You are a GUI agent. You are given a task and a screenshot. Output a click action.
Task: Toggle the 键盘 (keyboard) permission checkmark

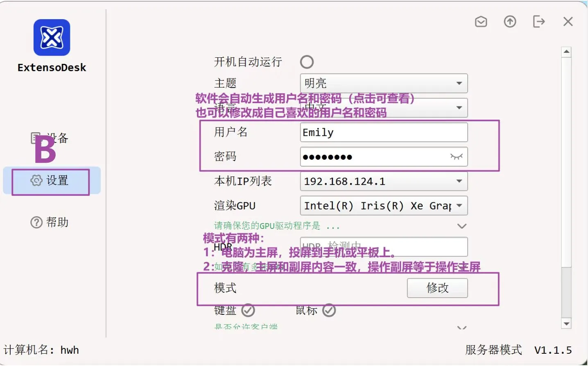click(x=247, y=310)
